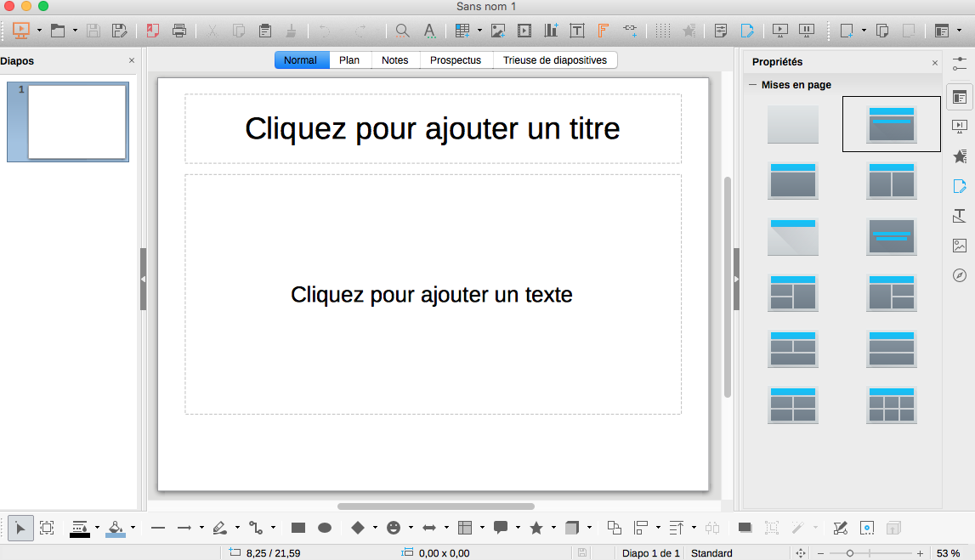Toggle grid display in top toolbar
Image resolution: width=975 pixels, height=560 pixels.
pyautogui.click(x=663, y=31)
